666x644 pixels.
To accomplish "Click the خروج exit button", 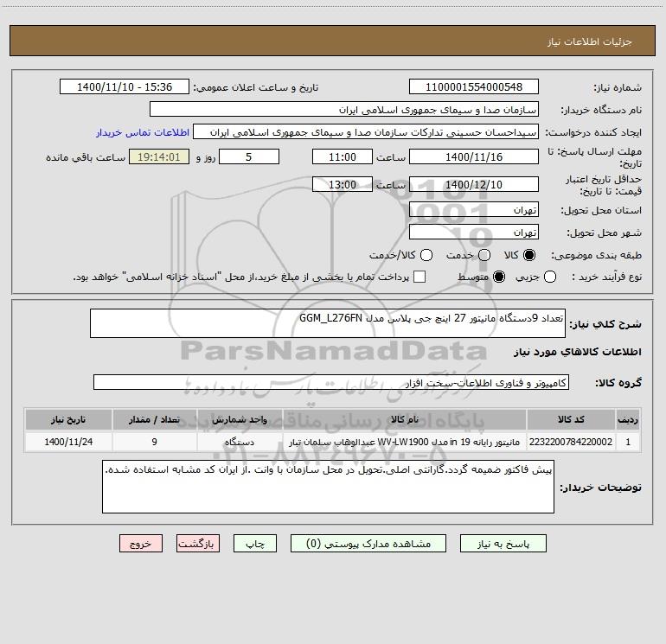I will click(141, 544).
